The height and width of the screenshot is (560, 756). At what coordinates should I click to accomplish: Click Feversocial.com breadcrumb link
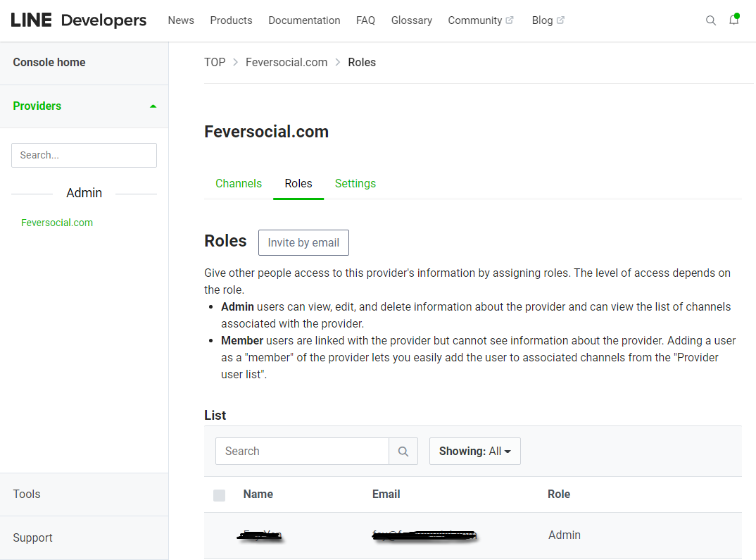286,63
